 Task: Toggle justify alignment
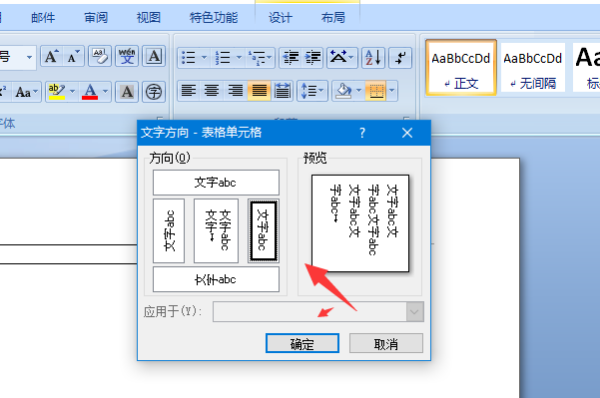259,91
